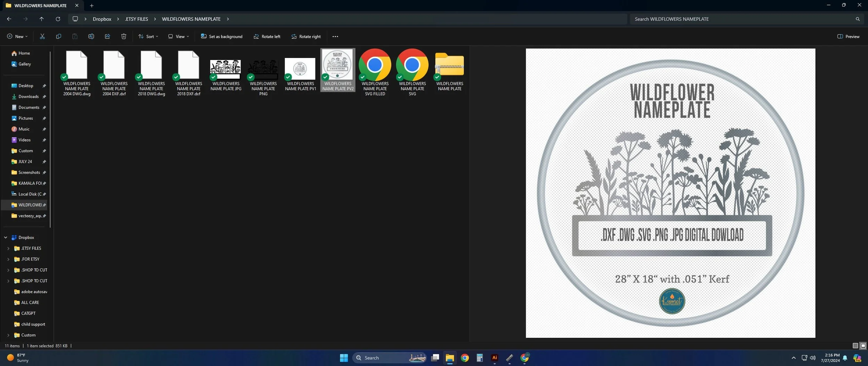
Task: Open Copilot icon in system tray
Action: [x=857, y=358]
